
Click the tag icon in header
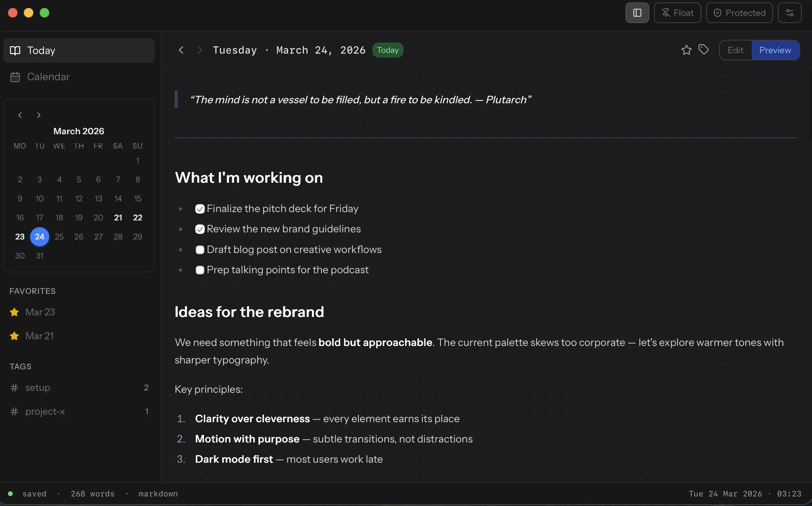pos(704,50)
